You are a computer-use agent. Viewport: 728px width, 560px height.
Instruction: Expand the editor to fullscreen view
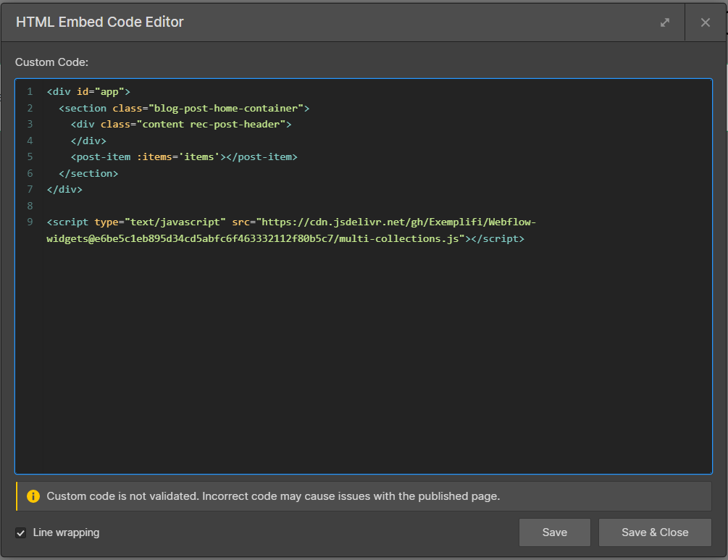click(665, 22)
